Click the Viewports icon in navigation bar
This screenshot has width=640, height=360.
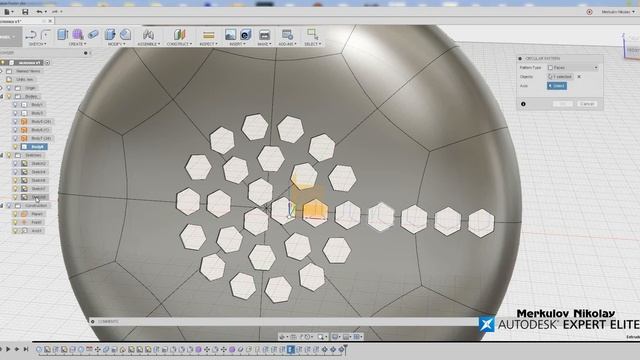click(x=357, y=337)
